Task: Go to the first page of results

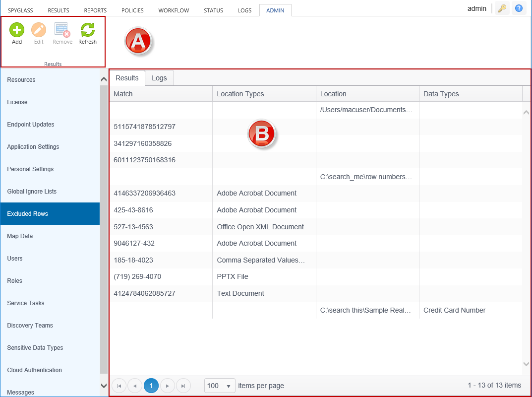Action: click(119, 386)
